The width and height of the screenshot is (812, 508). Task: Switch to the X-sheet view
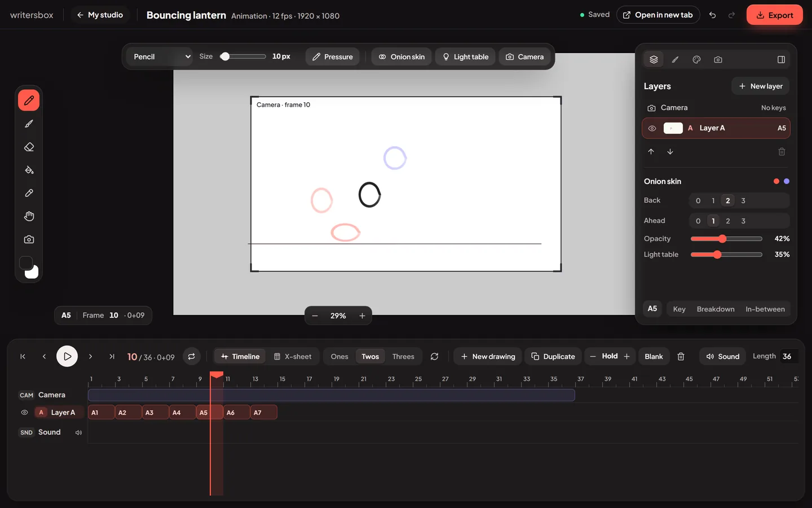(293, 356)
